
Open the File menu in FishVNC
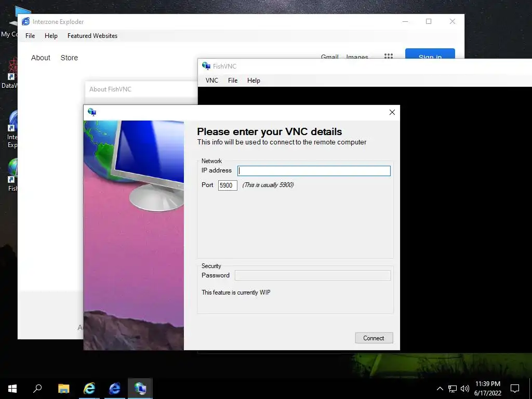(233, 81)
